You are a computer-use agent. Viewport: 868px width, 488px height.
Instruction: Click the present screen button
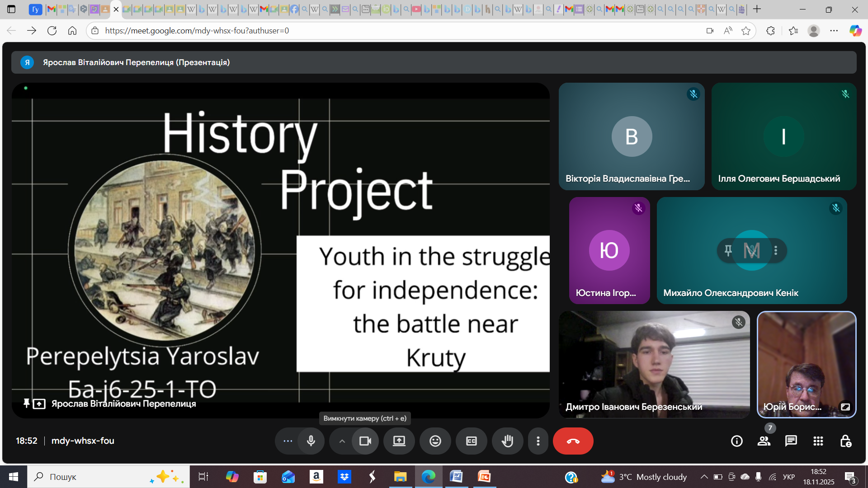[399, 441]
